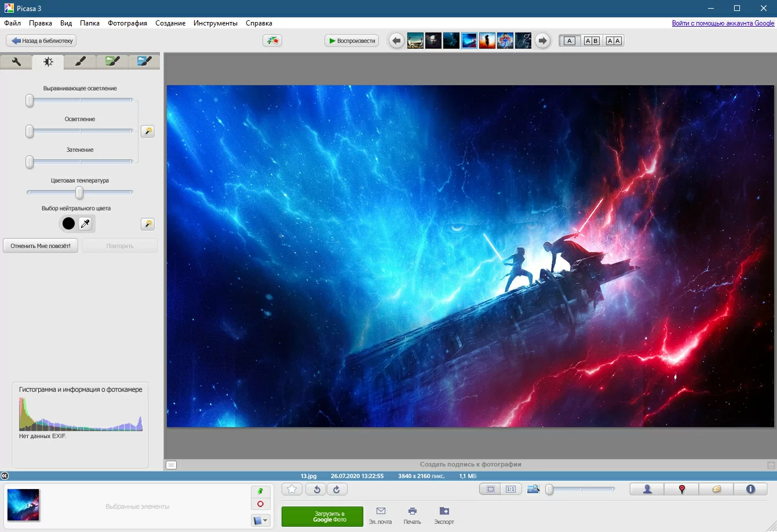The image size is (777, 532).
Task: Open the Файл menu
Action: (x=12, y=23)
